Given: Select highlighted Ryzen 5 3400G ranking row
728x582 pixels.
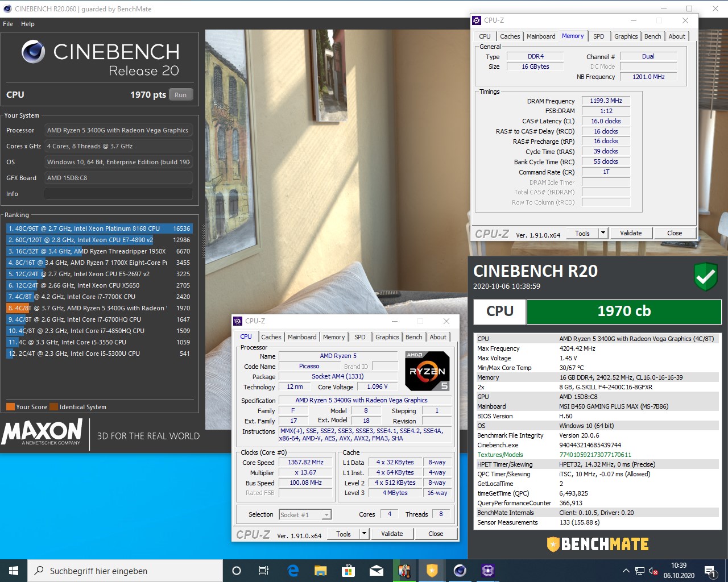Looking at the screenshot, I should click(x=100, y=308).
